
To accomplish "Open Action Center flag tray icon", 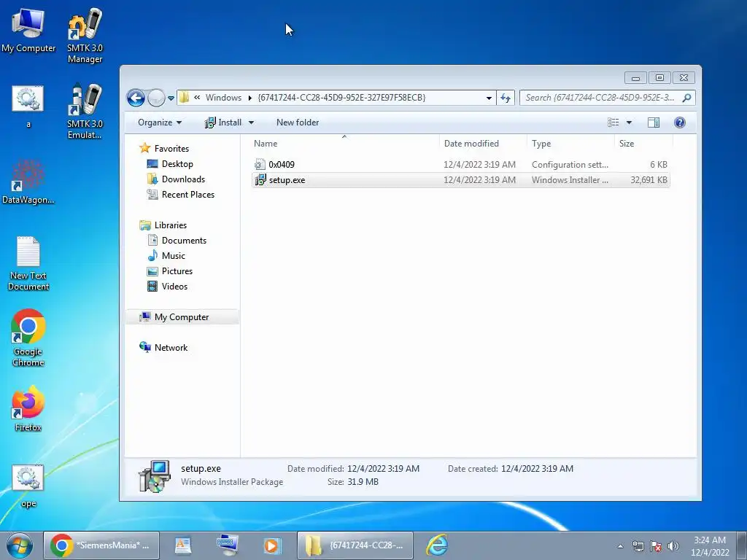I will 656,546.
